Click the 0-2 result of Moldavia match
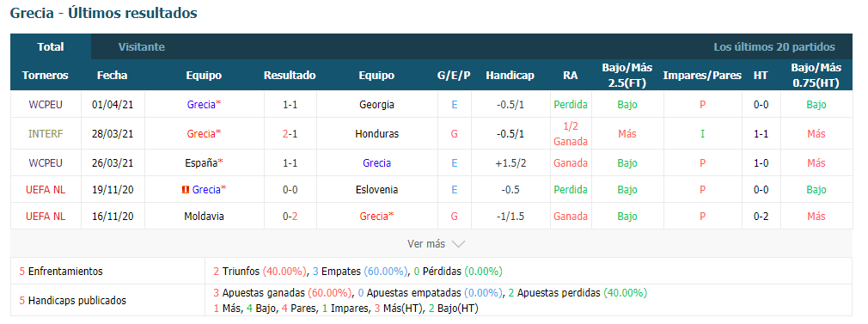 point(290,216)
